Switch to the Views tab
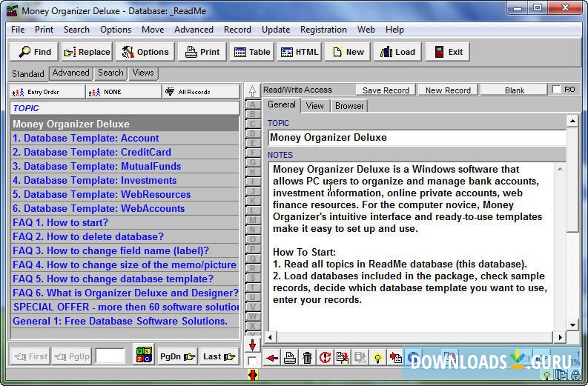 pyautogui.click(x=143, y=73)
